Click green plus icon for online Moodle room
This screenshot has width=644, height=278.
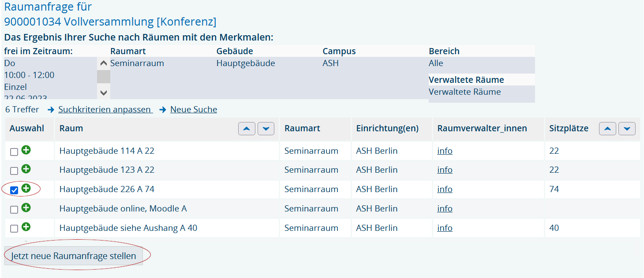click(x=26, y=208)
